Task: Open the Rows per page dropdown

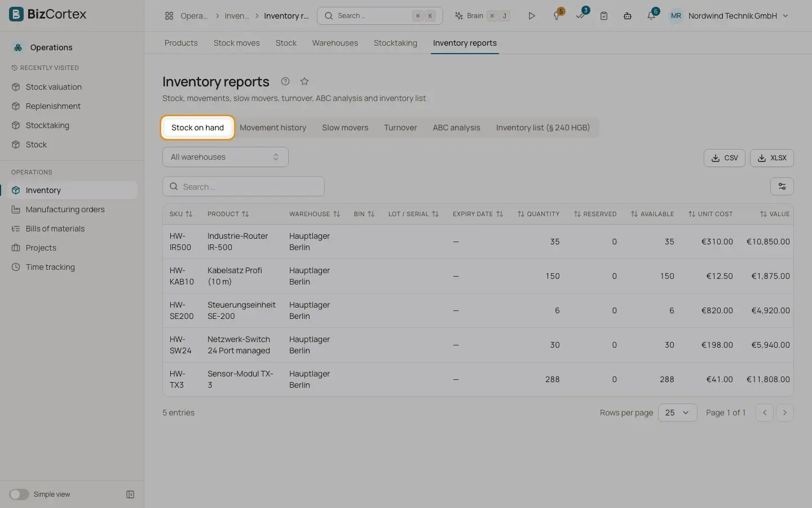Action: tap(678, 413)
